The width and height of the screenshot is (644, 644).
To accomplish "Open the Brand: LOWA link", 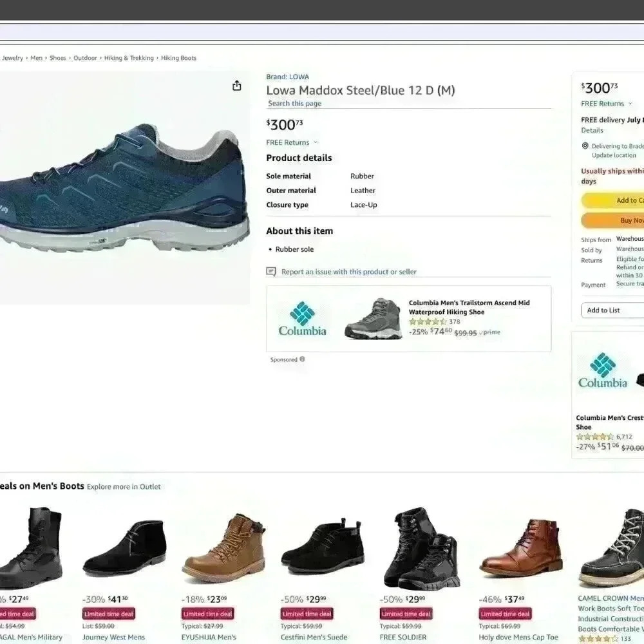I will (x=287, y=77).
